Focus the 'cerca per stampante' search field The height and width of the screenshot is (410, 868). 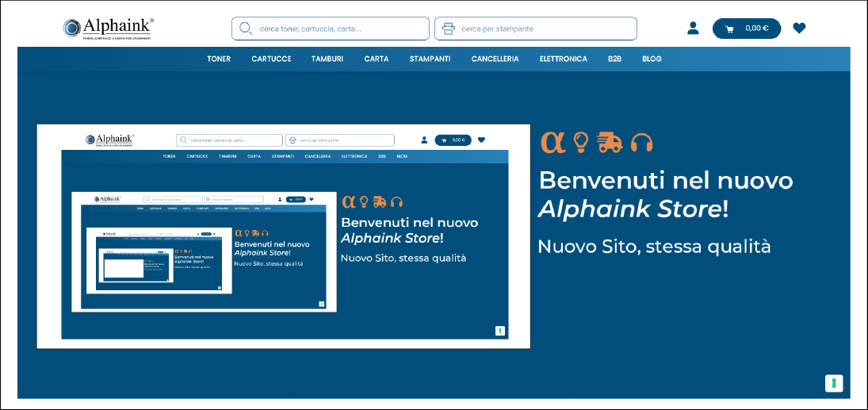point(543,29)
